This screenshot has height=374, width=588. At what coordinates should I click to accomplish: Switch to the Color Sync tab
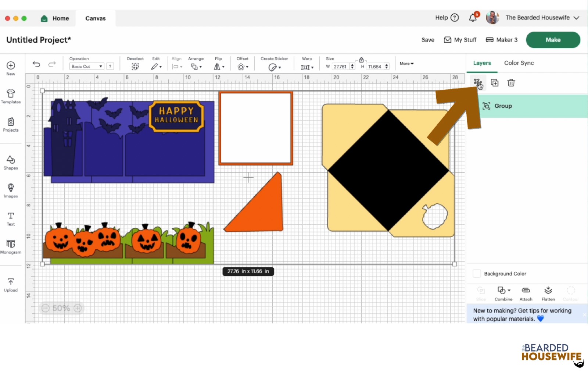click(x=519, y=63)
